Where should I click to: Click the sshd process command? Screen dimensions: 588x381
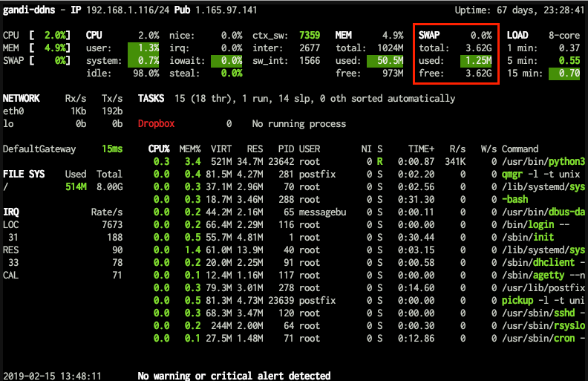(x=543, y=313)
